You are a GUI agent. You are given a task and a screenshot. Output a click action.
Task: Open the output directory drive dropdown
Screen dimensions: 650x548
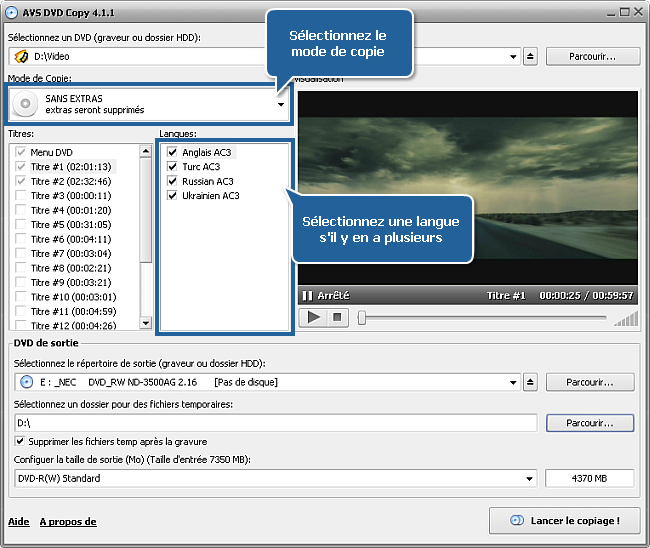point(513,383)
